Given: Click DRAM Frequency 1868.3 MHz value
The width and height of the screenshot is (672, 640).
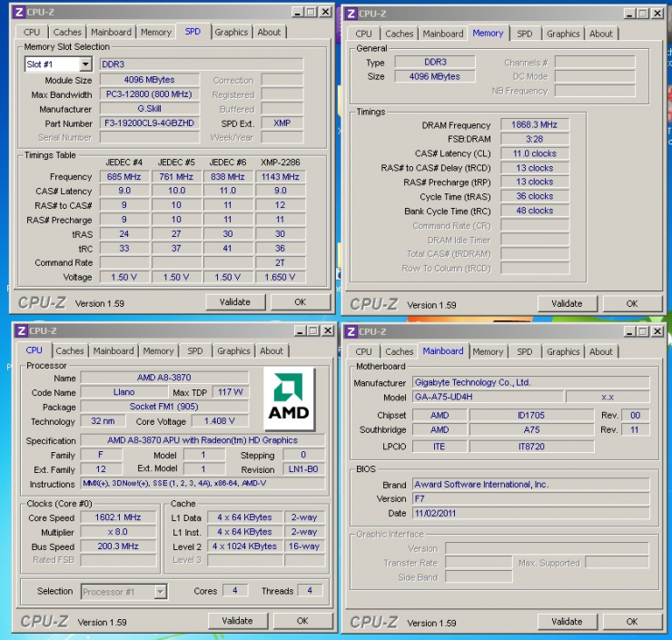Looking at the screenshot, I should (535, 124).
